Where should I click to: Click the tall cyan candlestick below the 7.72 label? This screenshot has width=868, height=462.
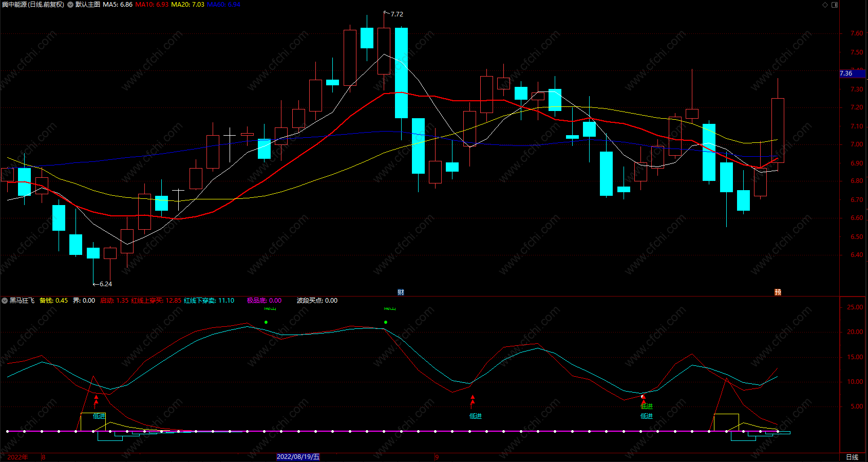(401, 73)
